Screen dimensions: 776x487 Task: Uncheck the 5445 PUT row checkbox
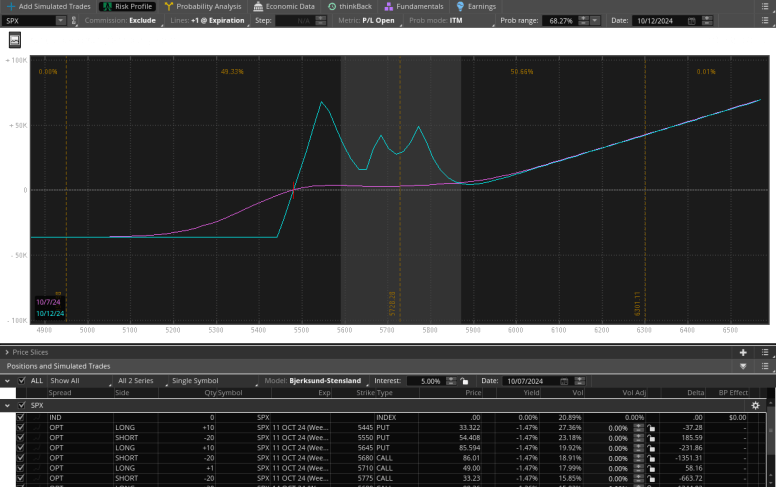pyautogui.click(x=20, y=427)
